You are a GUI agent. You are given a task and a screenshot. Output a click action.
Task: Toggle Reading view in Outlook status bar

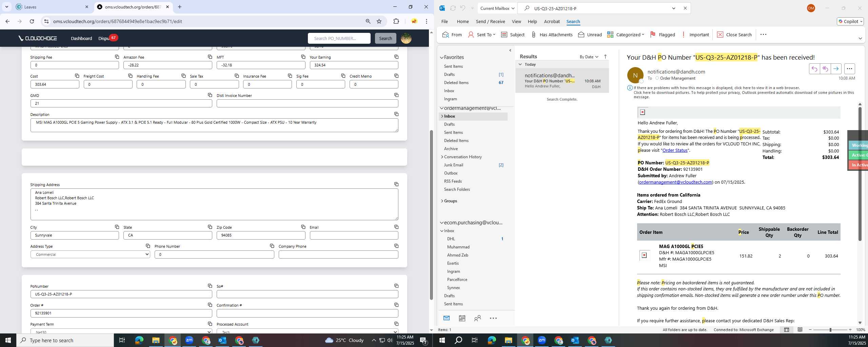pyautogui.click(x=800, y=330)
